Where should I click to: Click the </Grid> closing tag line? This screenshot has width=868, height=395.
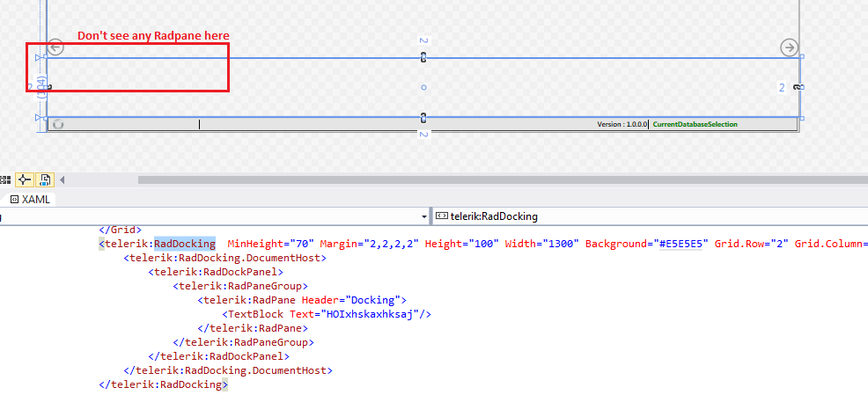pos(120,229)
